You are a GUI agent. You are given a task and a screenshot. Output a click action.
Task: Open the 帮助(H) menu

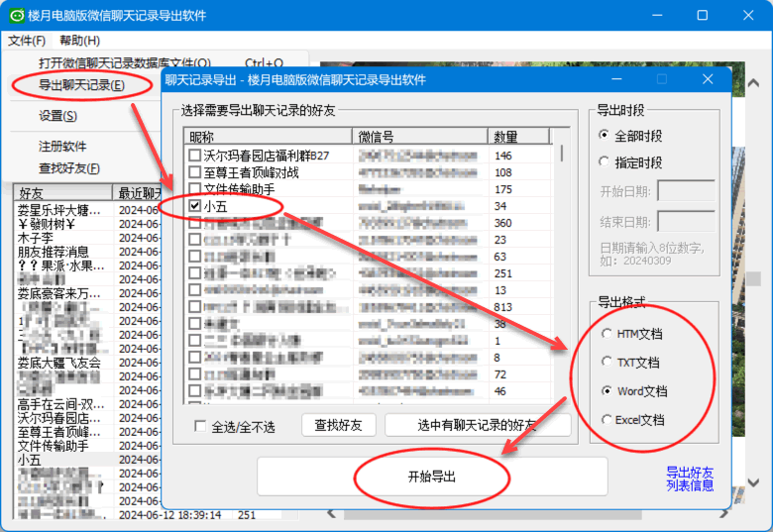tap(80, 41)
